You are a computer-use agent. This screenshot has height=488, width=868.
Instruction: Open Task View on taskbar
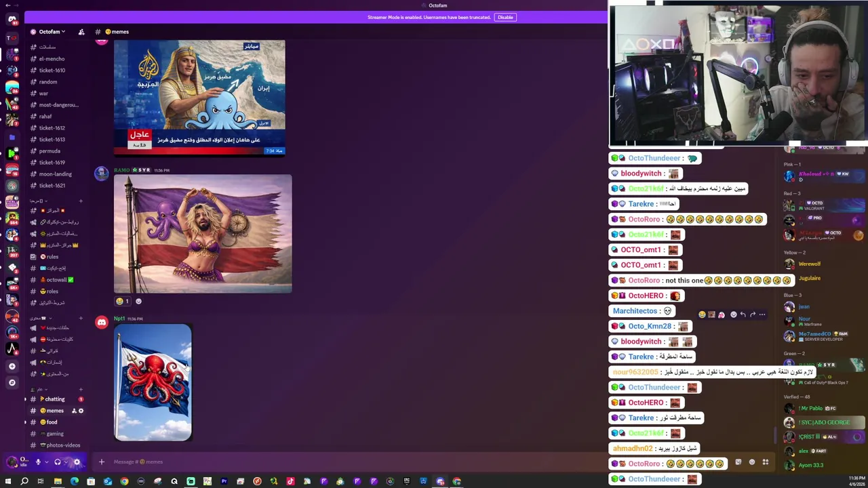click(41, 481)
